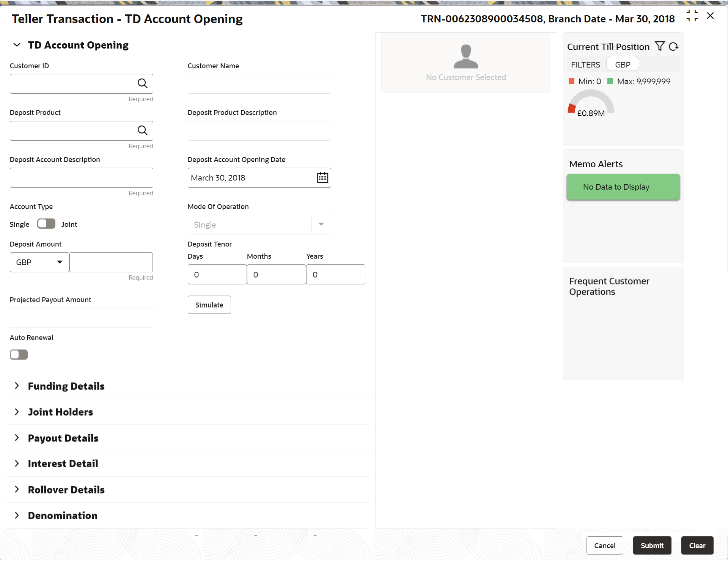Image resolution: width=728 pixels, height=561 pixels.
Task: Open the Deposit Product lookup search icon
Action: [142, 130]
